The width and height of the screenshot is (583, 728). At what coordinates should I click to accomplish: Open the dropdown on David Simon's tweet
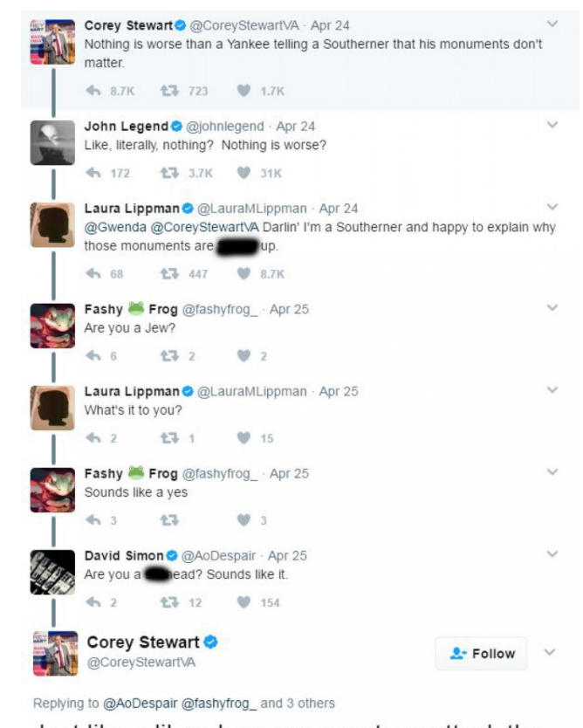(x=552, y=553)
